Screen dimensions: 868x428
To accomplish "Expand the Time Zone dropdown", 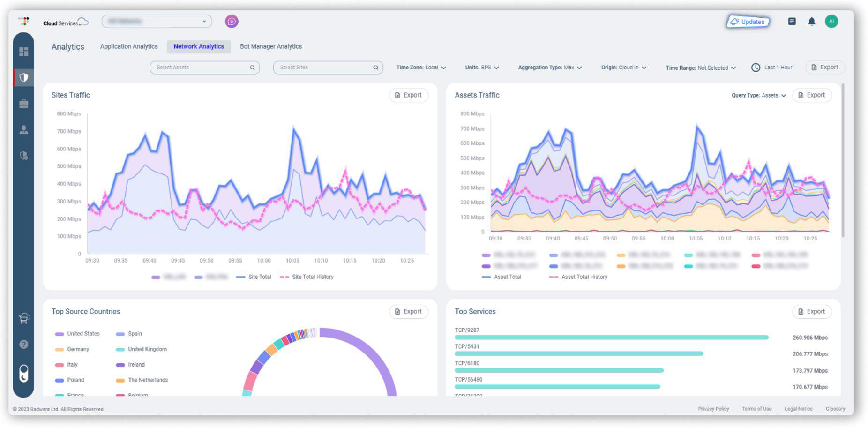I will pyautogui.click(x=421, y=68).
